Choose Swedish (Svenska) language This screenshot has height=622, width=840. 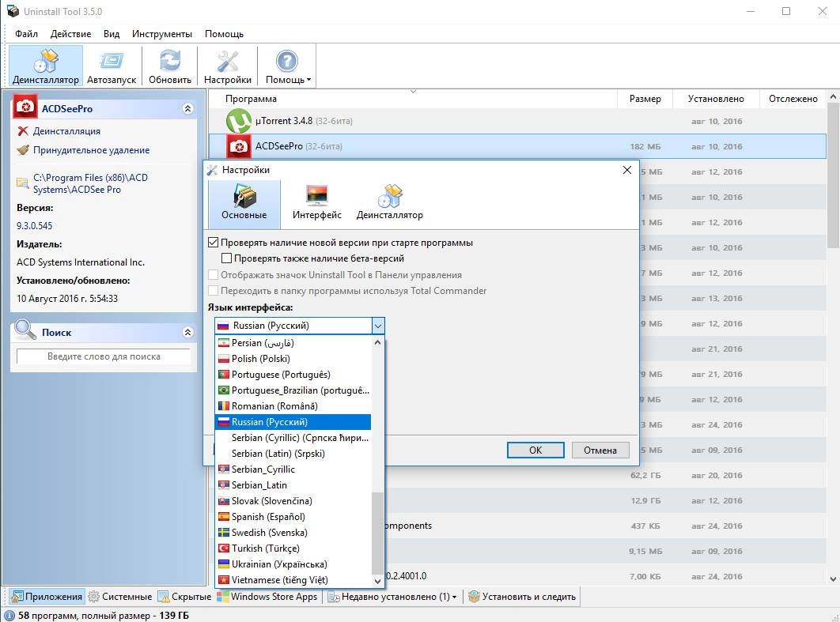point(293,532)
